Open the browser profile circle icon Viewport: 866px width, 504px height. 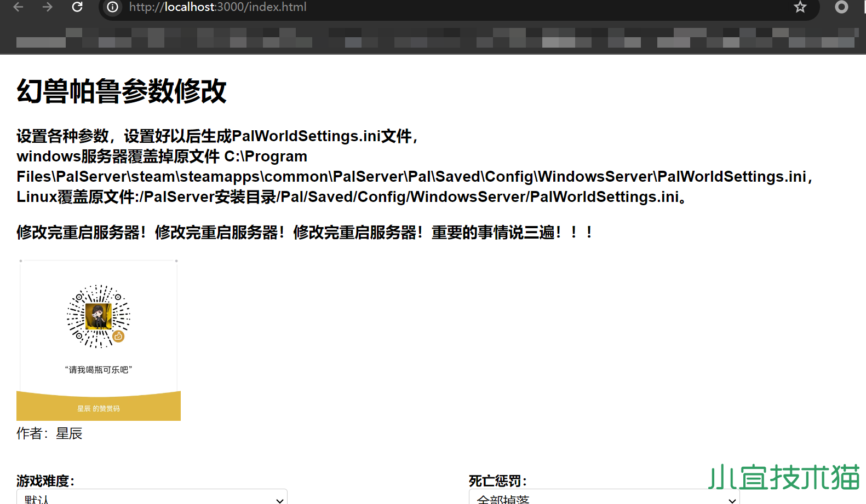tap(841, 7)
